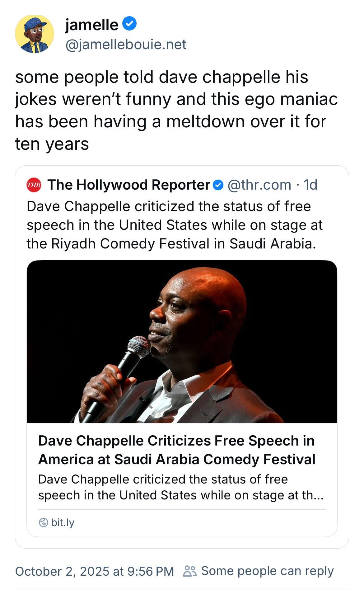Click The Hollywood Reporter's verified checkmark badge
The width and height of the screenshot is (364, 590).
pos(218,185)
